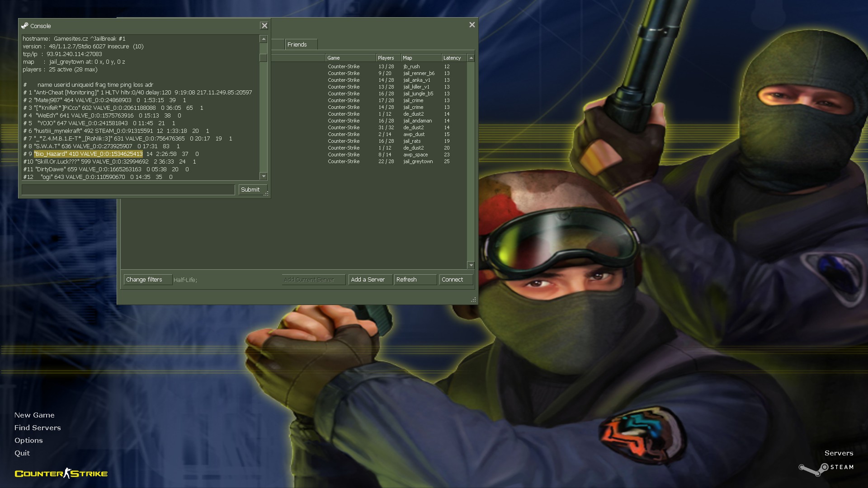Click console line for player Bio_Hazard
The image size is (868, 488).
pos(111,154)
